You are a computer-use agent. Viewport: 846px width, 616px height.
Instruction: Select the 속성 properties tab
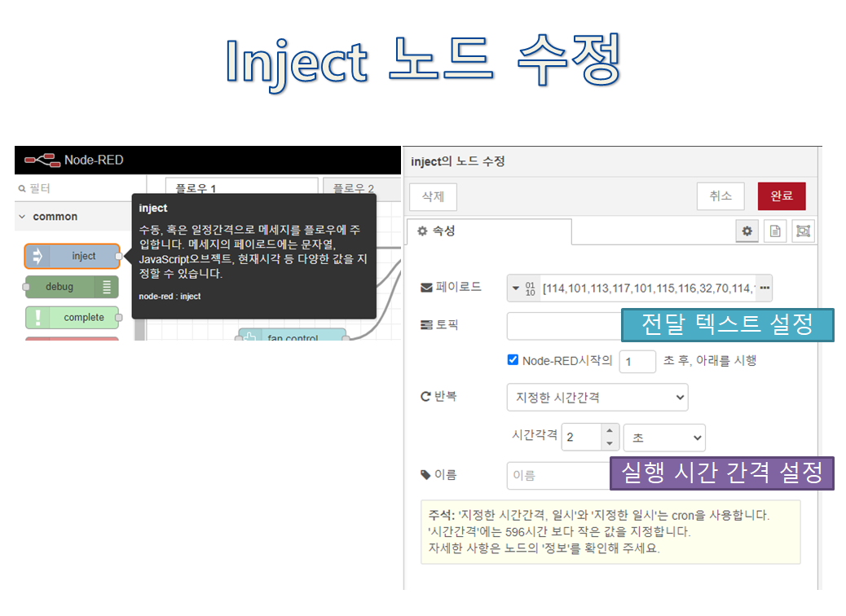489,231
